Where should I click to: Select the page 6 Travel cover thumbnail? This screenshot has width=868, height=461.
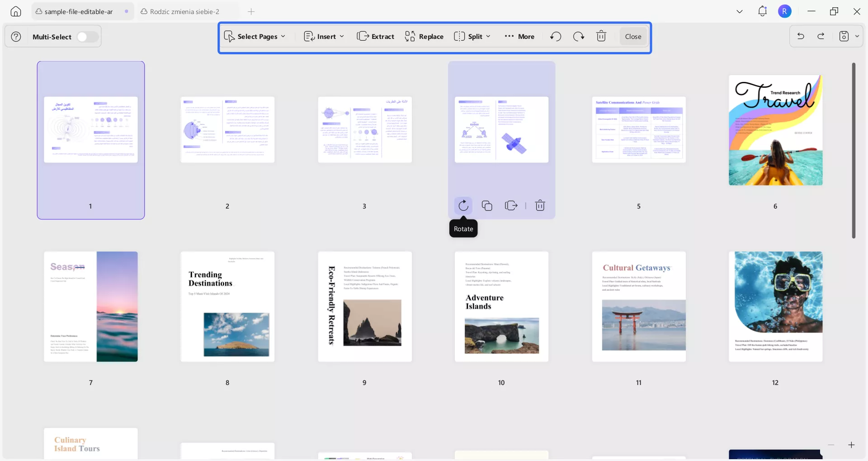(x=776, y=130)
